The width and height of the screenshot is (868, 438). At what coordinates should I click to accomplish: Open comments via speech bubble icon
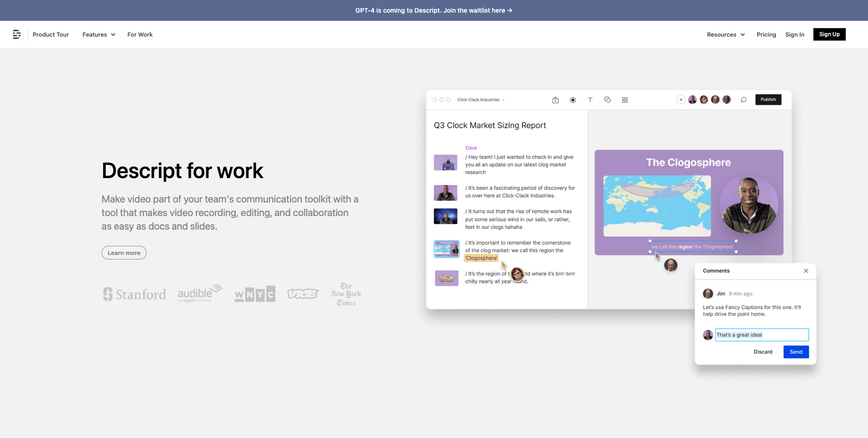744,100
